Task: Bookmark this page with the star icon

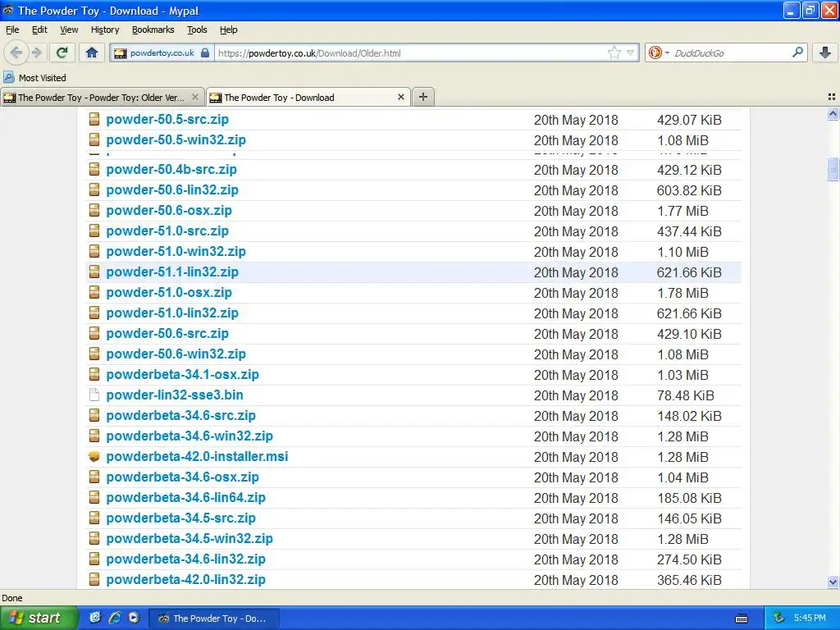Action: [x=614, y=52]
